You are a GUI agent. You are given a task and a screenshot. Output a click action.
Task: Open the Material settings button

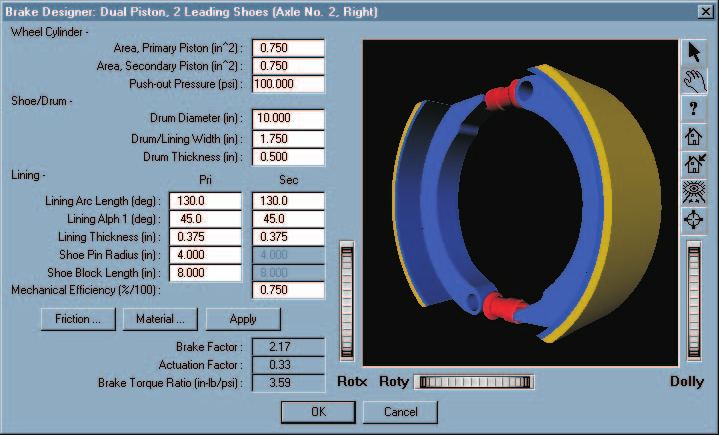click(x=160, y=319)
